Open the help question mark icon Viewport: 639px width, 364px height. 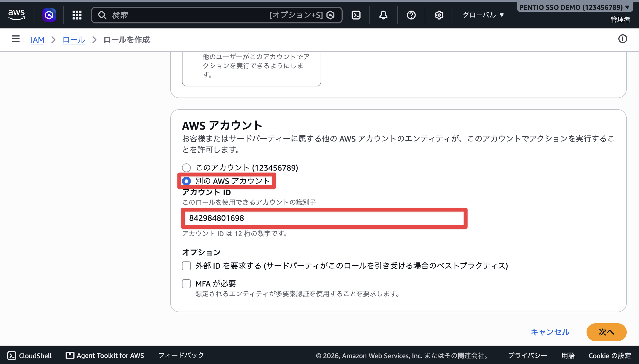[x=411, y=15]
